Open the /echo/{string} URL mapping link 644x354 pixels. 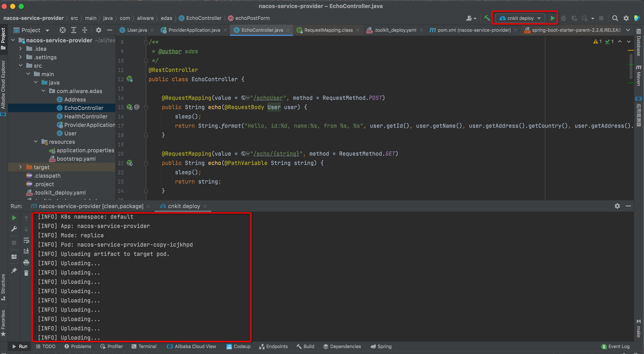[x=276, y=154]
